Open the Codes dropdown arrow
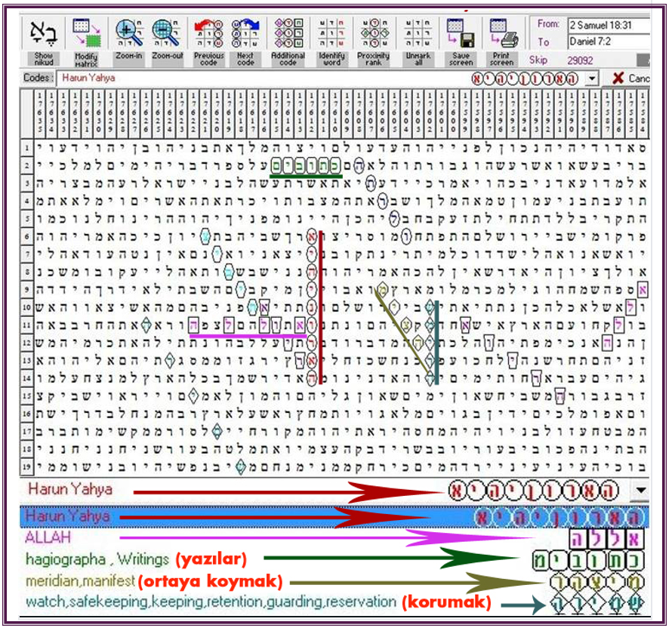Viewport: 672px width, 628px height. pyautogui.click(x=592, y=78)
